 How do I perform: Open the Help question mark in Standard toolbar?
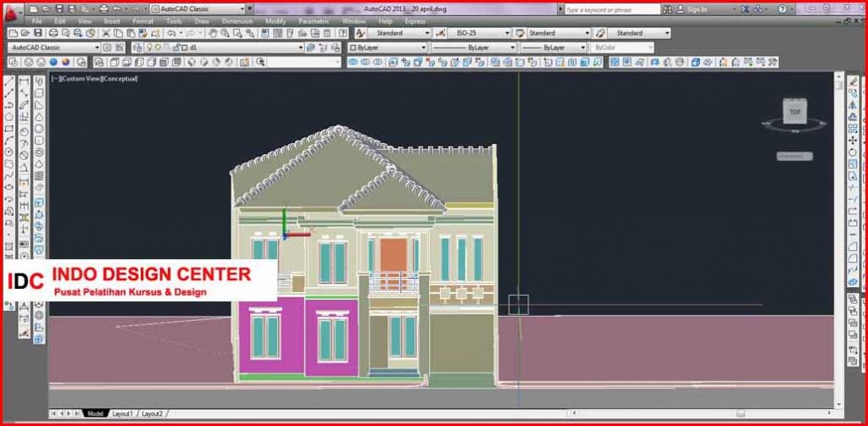(342, 33)
